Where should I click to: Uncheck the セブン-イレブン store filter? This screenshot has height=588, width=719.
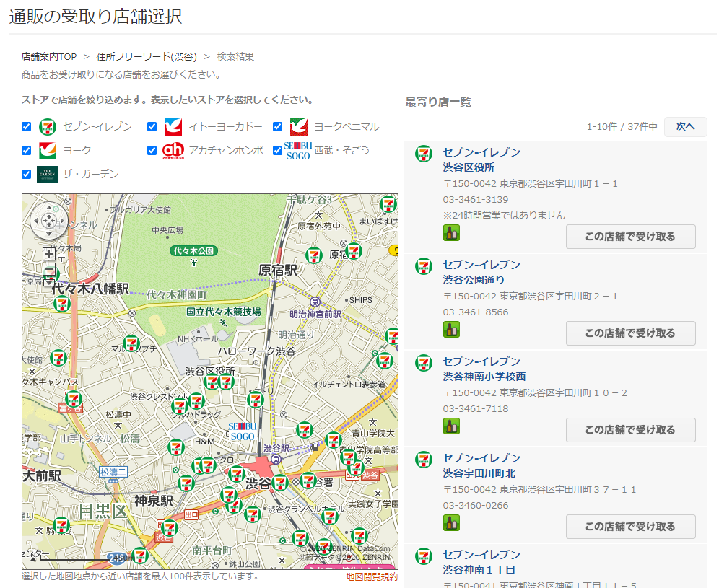[x=27, y=127]
